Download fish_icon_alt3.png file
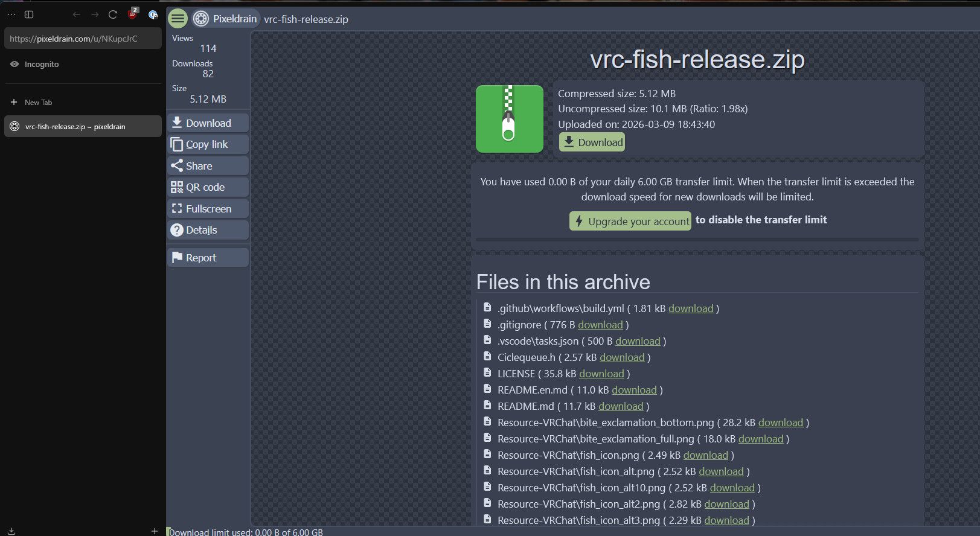Image resolution: width=980 pixels, height=536 pixels. coord(726,520)
